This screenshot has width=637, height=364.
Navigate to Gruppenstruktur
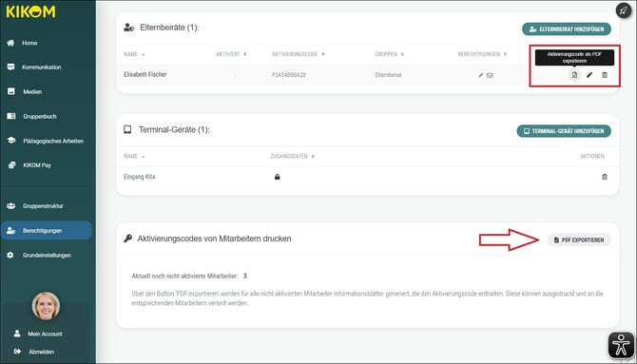tap(43, 206)
